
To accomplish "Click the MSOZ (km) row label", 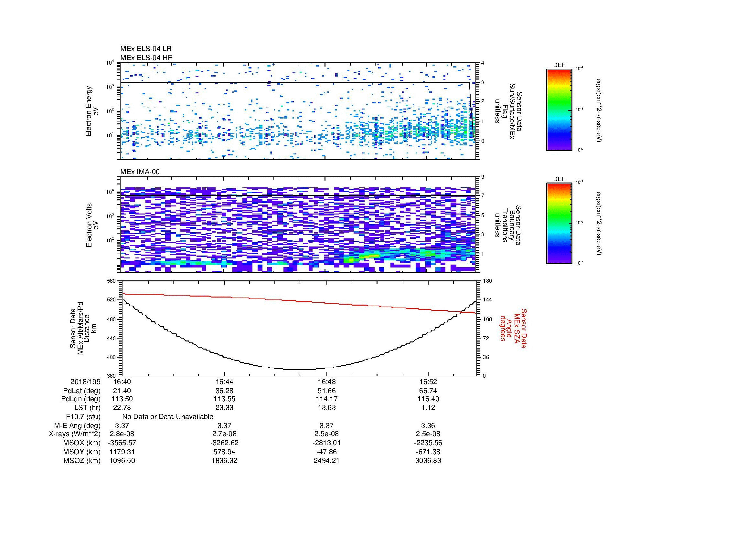I will 82,461.
